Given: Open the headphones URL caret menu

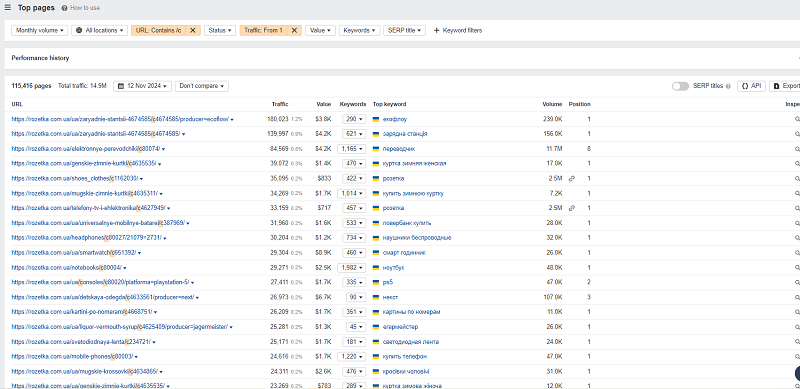Looking at the screenshot, I should (x=165, y=238).
